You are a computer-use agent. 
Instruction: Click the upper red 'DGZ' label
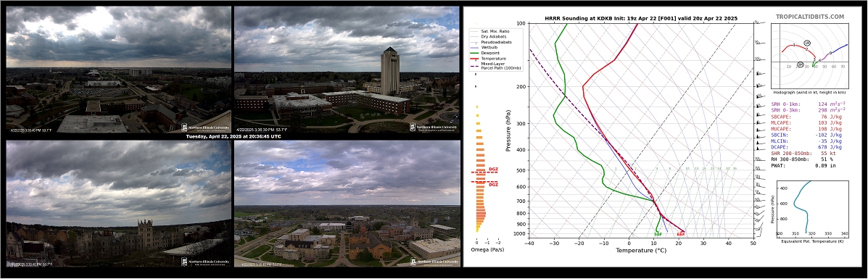(494, 170)
